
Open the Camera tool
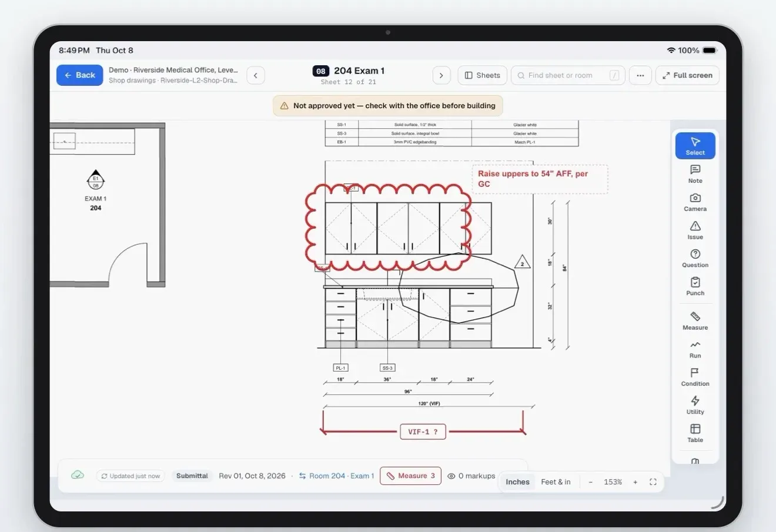[x=695, y=202]
